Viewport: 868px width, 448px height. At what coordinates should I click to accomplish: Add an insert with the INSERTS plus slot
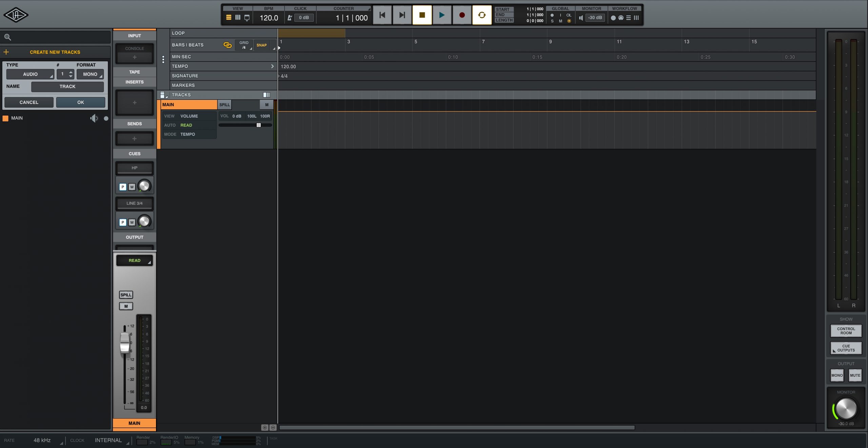[135, 102]
